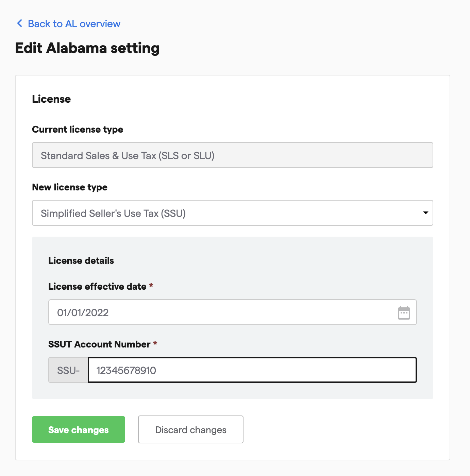Click the dropdown caret arrow of New license type
Image resolution: width=470 pixels, height=476 pixels.
pos(425,213)
